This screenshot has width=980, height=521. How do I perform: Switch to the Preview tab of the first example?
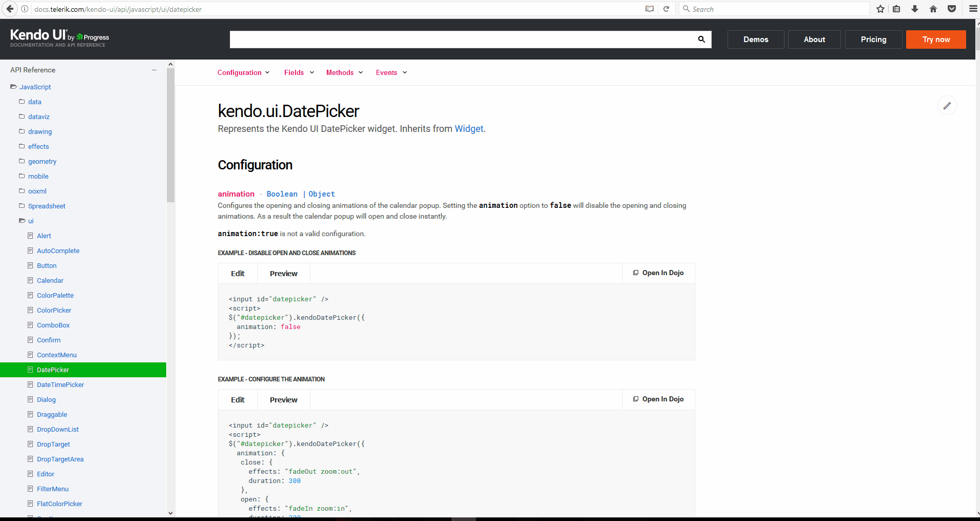point(283,274)
